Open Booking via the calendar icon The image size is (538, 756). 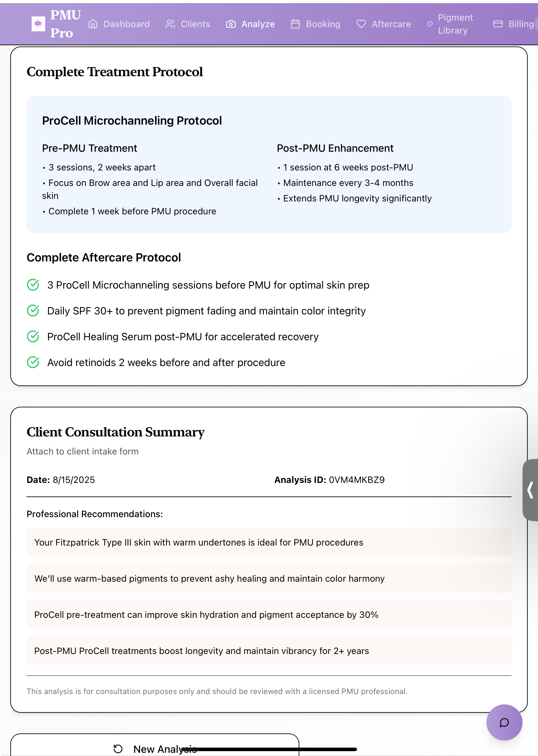[295, 24]
